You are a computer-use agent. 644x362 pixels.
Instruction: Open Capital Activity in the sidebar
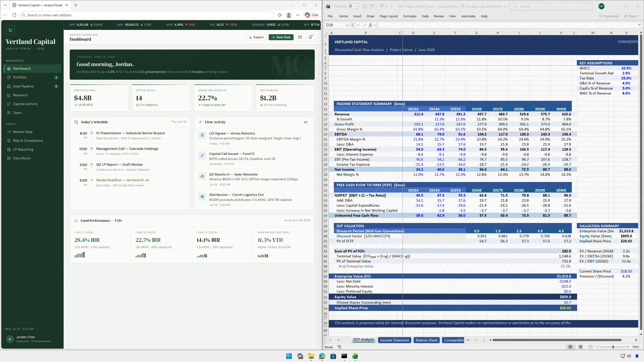point(32,104)
